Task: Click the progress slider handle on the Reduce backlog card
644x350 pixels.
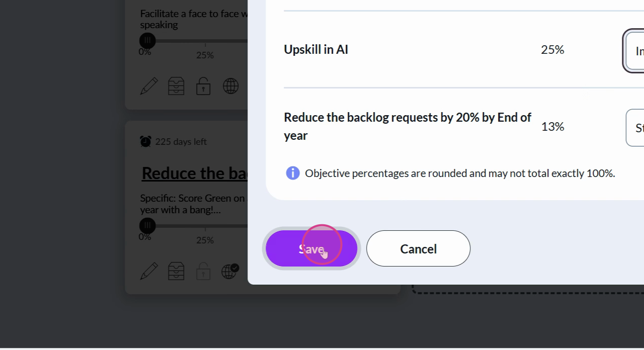Action: (147, 226)
